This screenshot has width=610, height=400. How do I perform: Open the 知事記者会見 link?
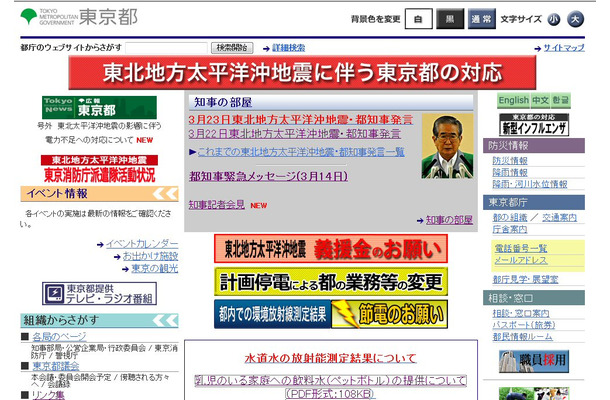[217, 205]
